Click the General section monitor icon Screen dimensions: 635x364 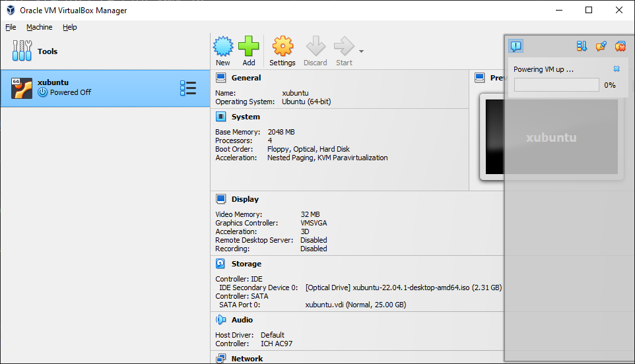220,78
